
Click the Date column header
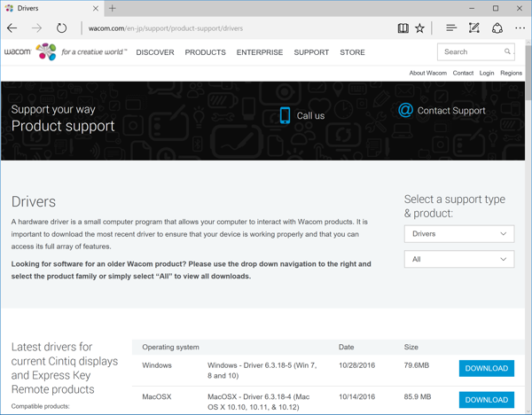(x=346, y=347)
